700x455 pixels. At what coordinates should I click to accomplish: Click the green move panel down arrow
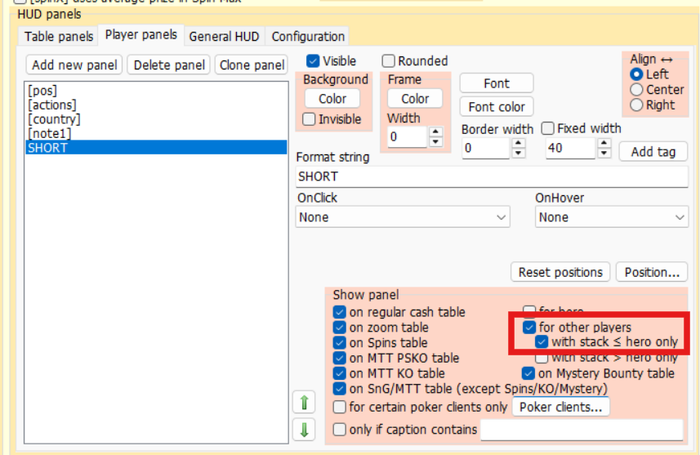point(306,430)
